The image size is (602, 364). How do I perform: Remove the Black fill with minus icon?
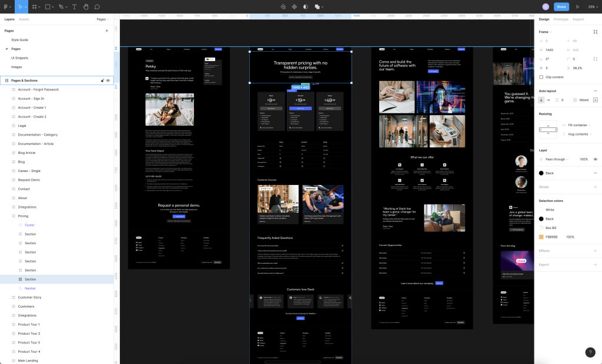[x=595, y=173]
